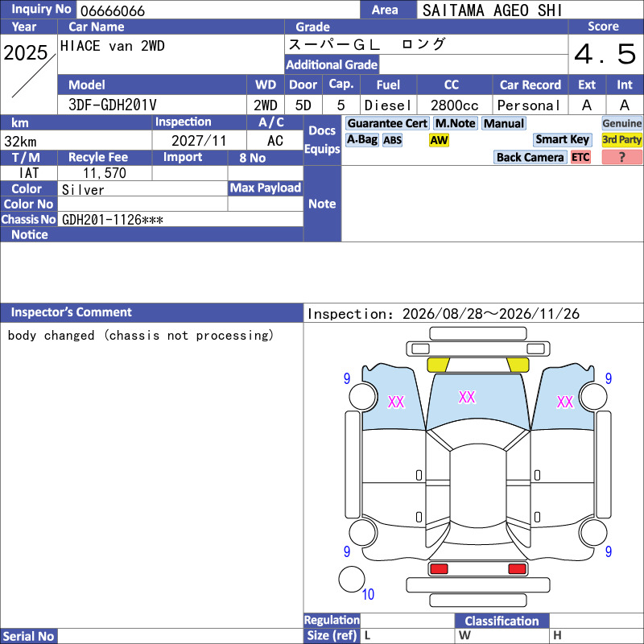
Task: Toggle the yellow 3rd Party label
Action: tap(621, 140)
